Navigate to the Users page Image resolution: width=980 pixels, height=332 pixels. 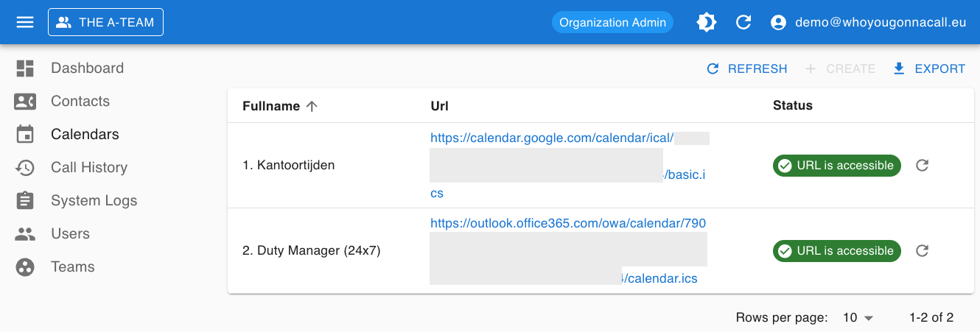click(70, 234)
